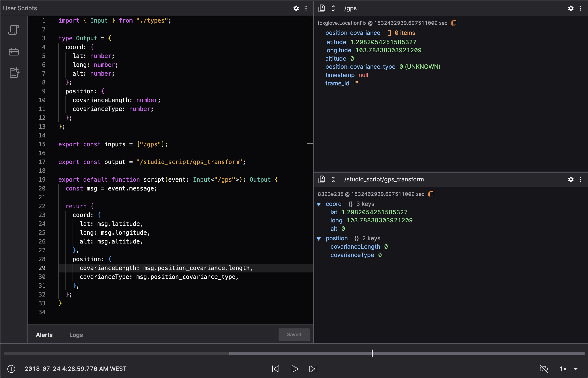The image size is (588, 378).
Task: Click the altitude field in /gps panel
Action: (340, 59)
